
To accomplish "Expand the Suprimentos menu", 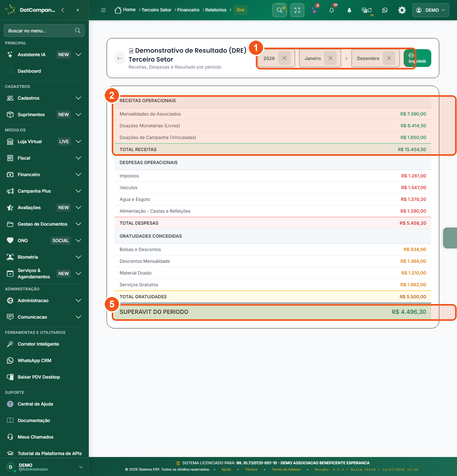I will point(78,115).
